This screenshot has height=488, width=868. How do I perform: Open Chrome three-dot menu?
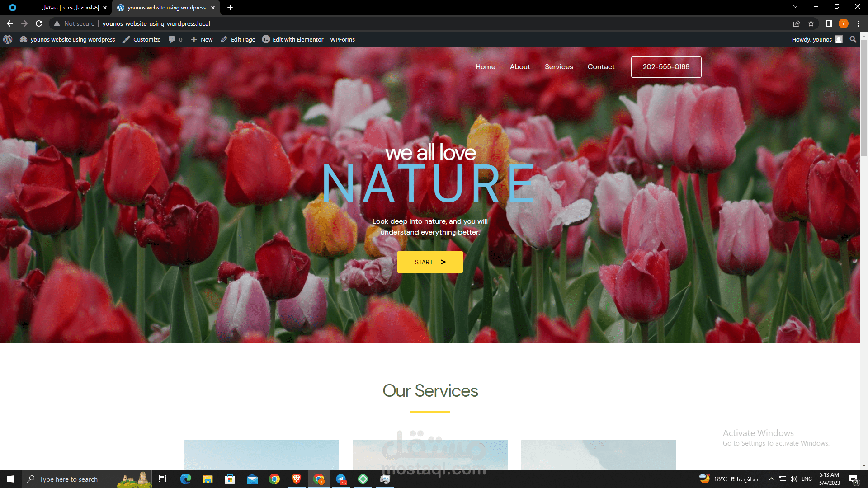pos(858,23)
